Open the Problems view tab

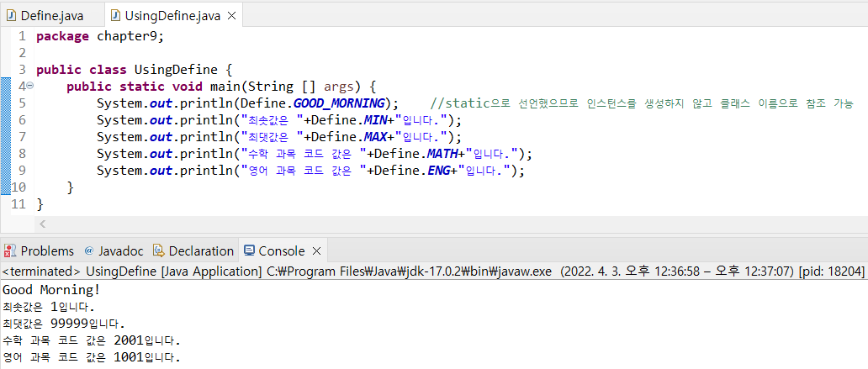pyautogui.click(x=47, y=250)
